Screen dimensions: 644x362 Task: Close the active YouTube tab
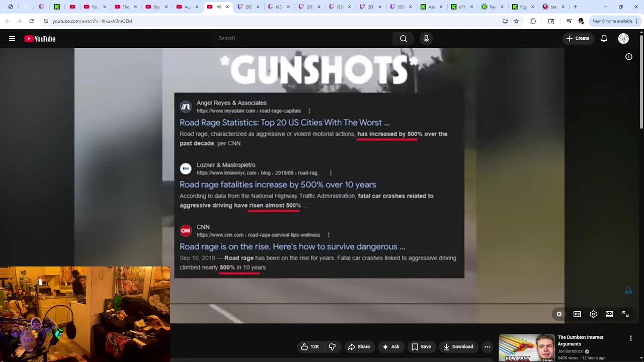click(227, 7)
